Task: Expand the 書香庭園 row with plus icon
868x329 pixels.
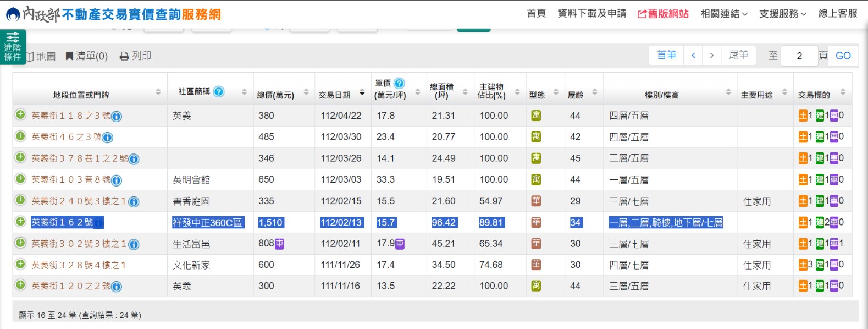Action: [20, 200]
